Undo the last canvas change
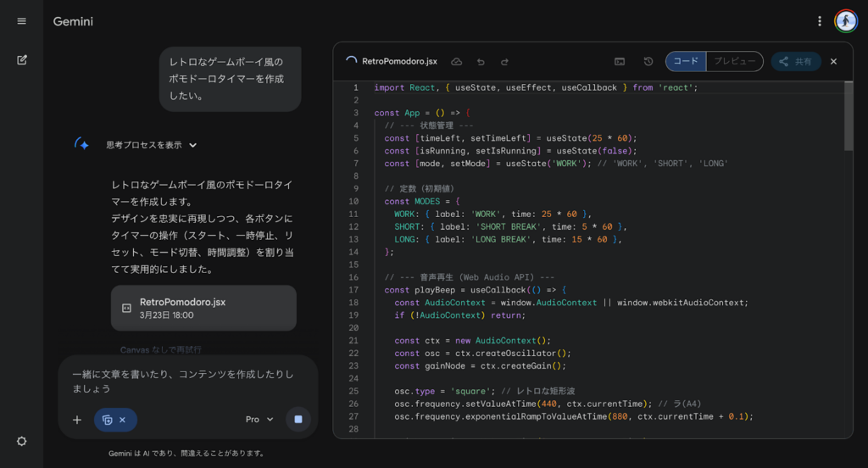 click(x=481, y=62)
